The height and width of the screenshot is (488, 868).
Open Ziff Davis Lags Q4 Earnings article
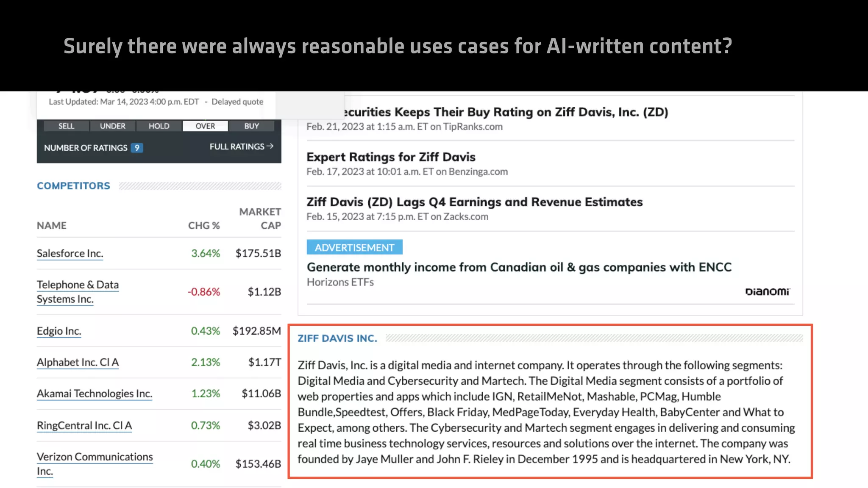pyautogui.click(x=475, y=202)
